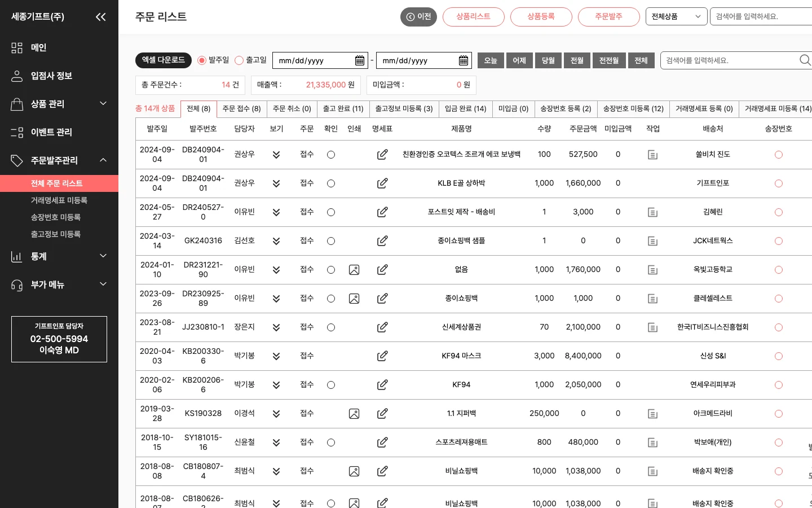Viewport: 812px width, 508px height.
Task: Switch to 주문 접수 (8) tab
Action: pos(242,108)
